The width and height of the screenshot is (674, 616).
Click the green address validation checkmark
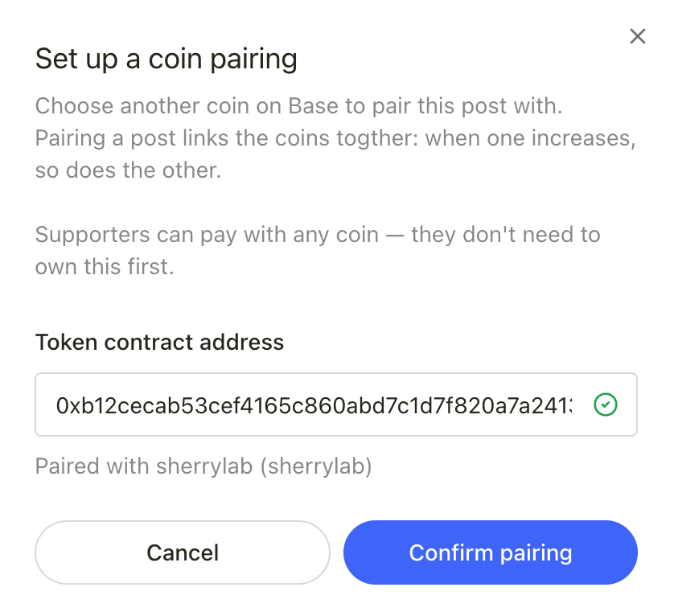click(605, 405)
